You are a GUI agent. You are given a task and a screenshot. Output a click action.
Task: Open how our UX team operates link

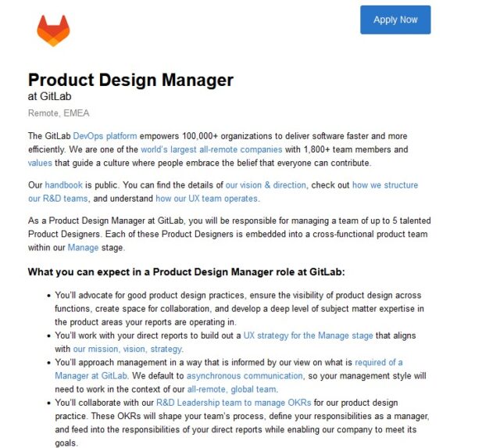coord(207,199)
